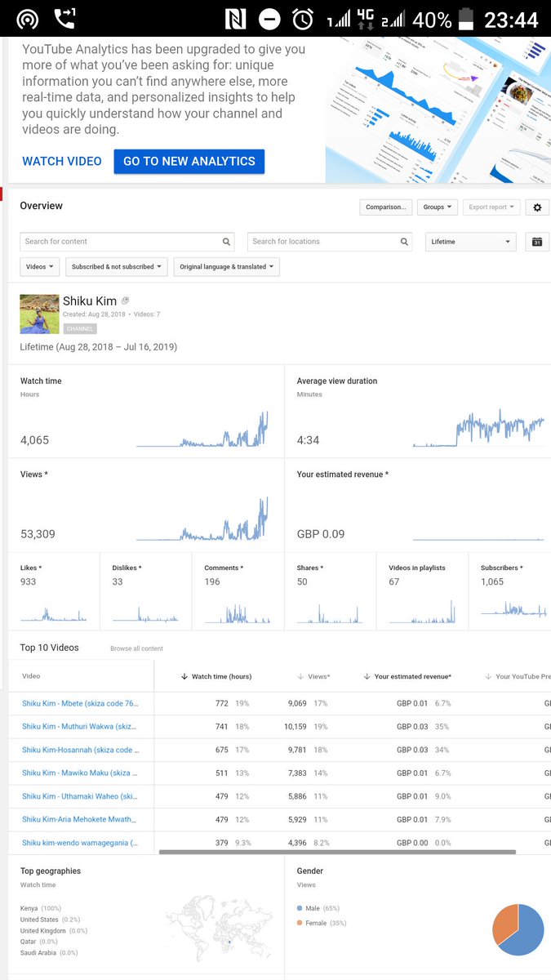Open the Groups dropdown
This screenshot has height=980, width=551.
pyautogui.click(x=438, y=207)
